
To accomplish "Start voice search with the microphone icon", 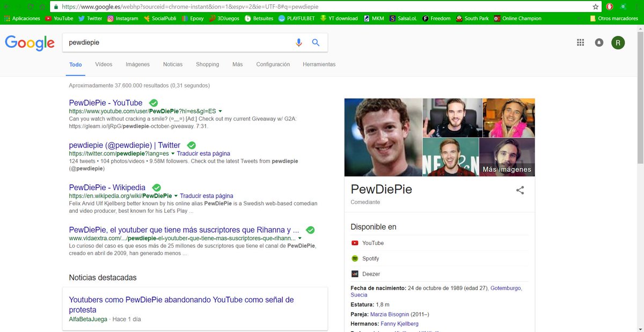I will [299, 42].
